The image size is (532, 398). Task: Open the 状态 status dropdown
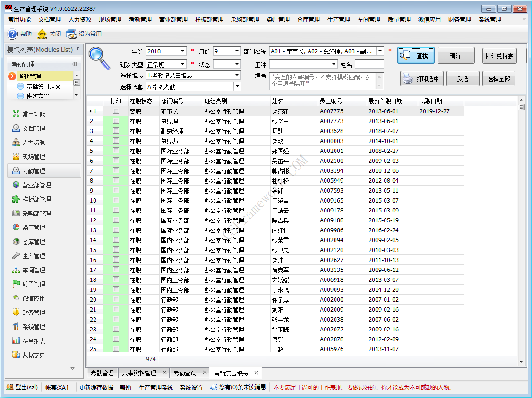click(237, 64)
